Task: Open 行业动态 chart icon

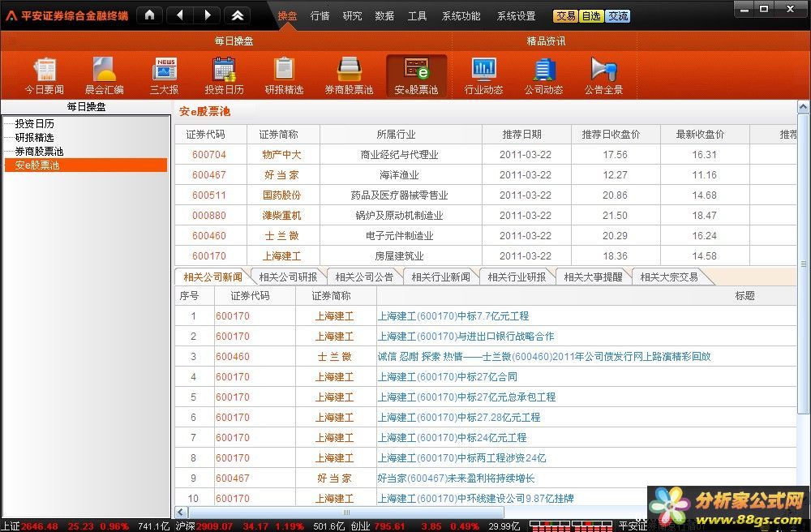Action: pos(483,76)
